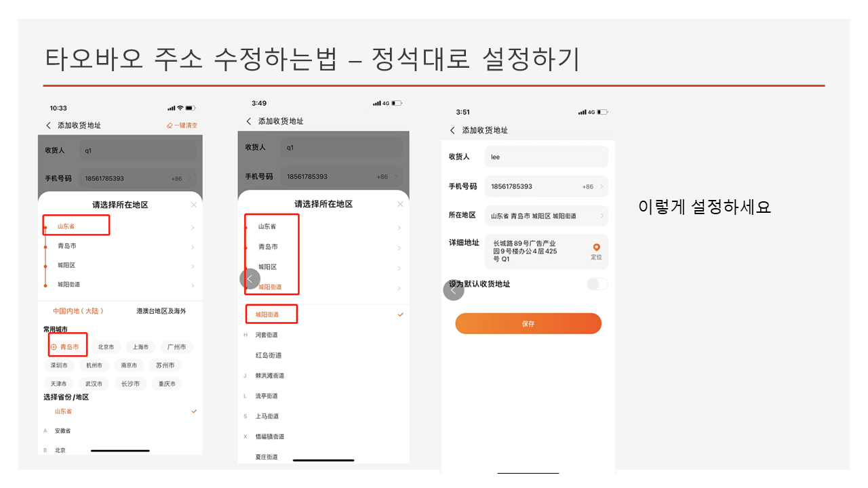Select 上海市 city chip

[x=141, y=347]
